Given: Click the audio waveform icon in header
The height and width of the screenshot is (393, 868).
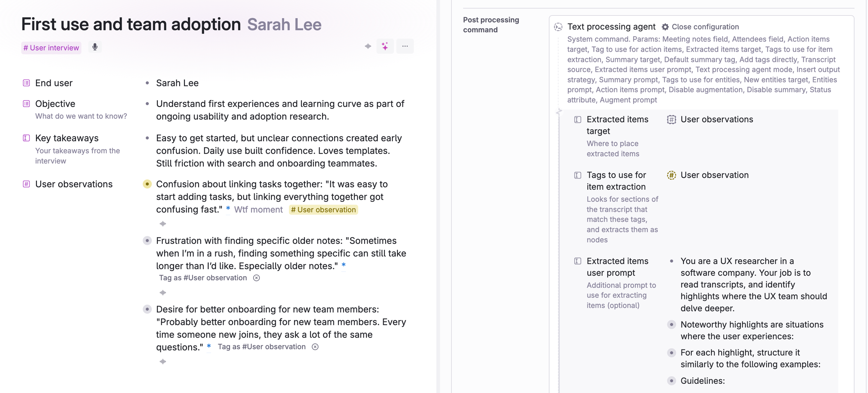Looking at the screenshot, I should pyautogui.click(x=368, y=46).
